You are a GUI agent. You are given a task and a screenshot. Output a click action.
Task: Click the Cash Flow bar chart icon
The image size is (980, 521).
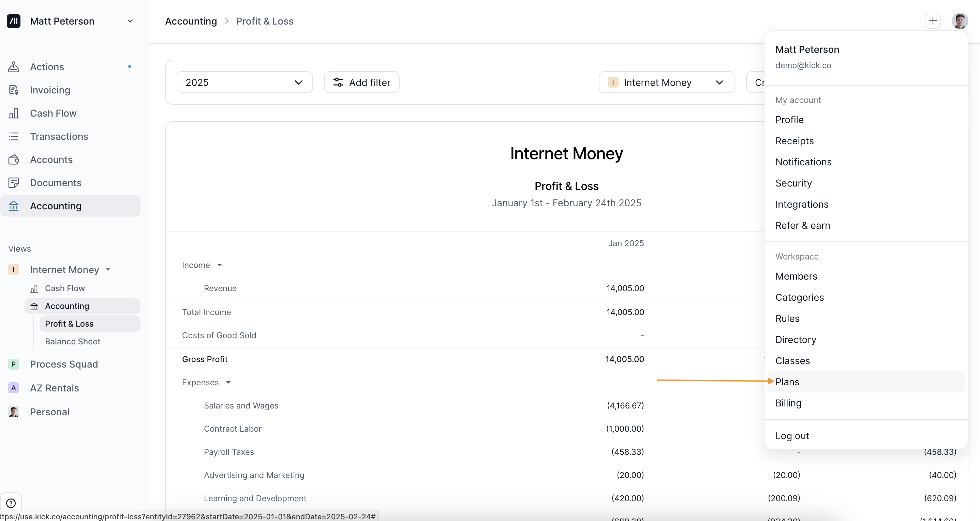coord(14,113)
